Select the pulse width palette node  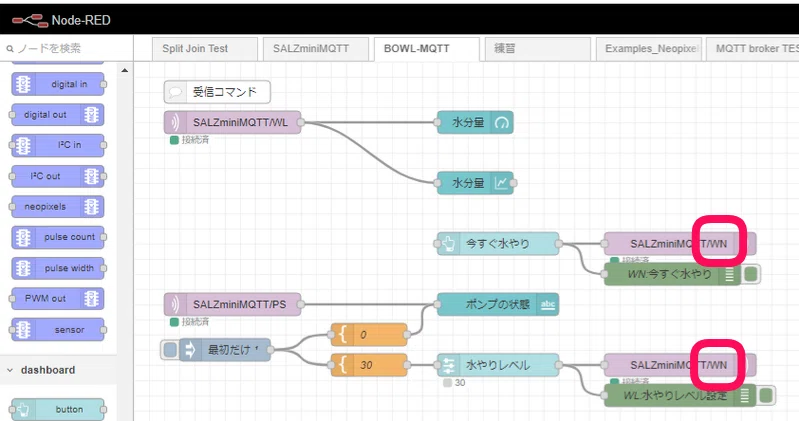(58, 268)
